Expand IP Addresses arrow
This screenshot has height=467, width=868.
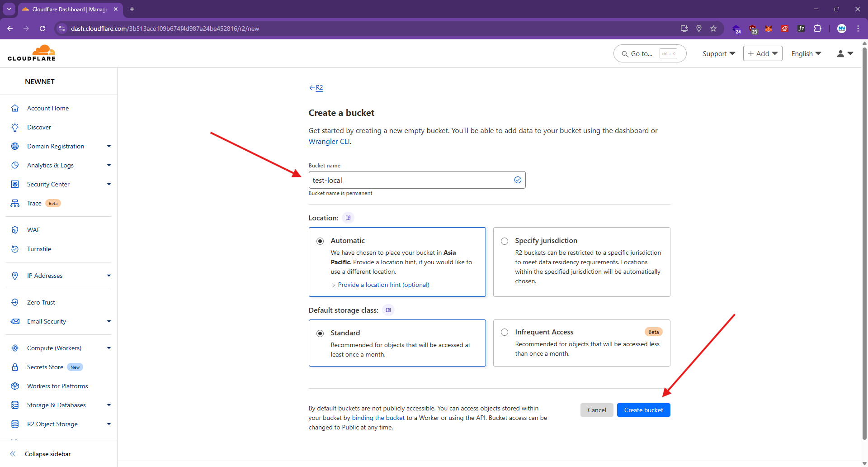(109, 276)
